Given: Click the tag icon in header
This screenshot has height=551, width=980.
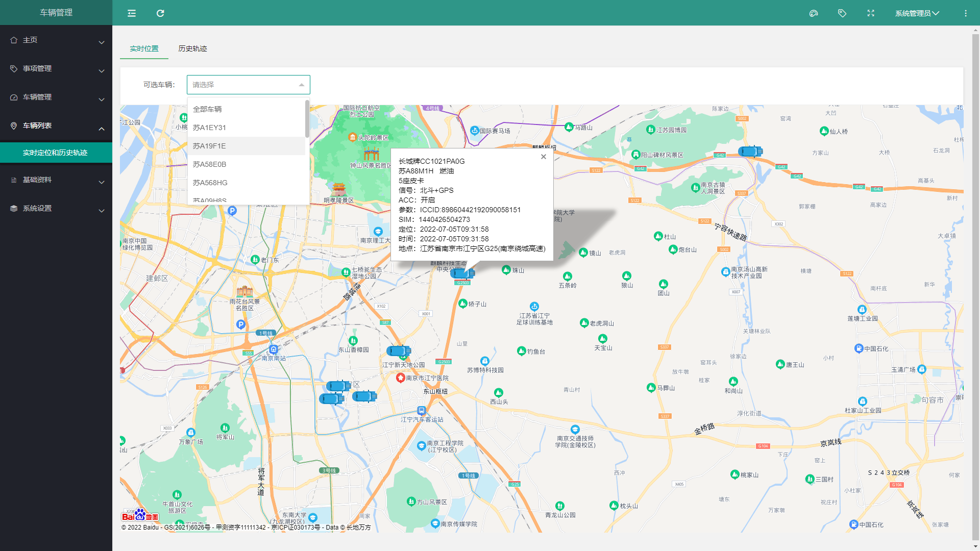Looking at the screenshot, I should 842,13.
